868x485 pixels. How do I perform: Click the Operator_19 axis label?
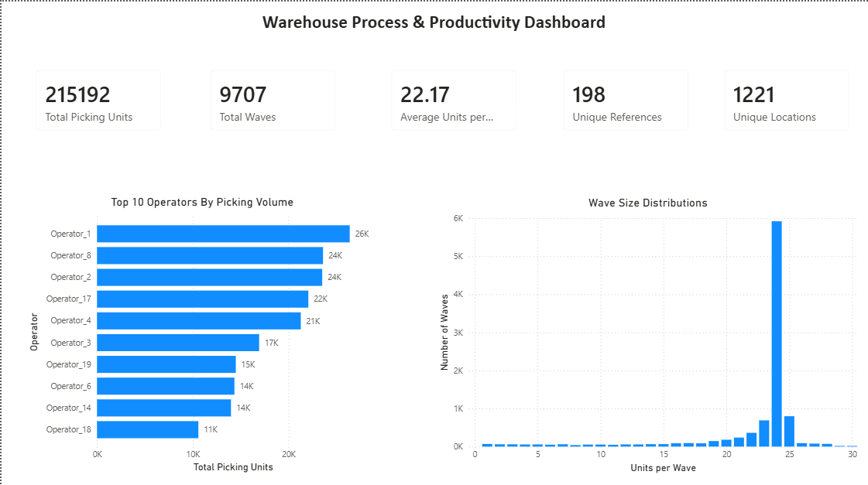point(68,364)
